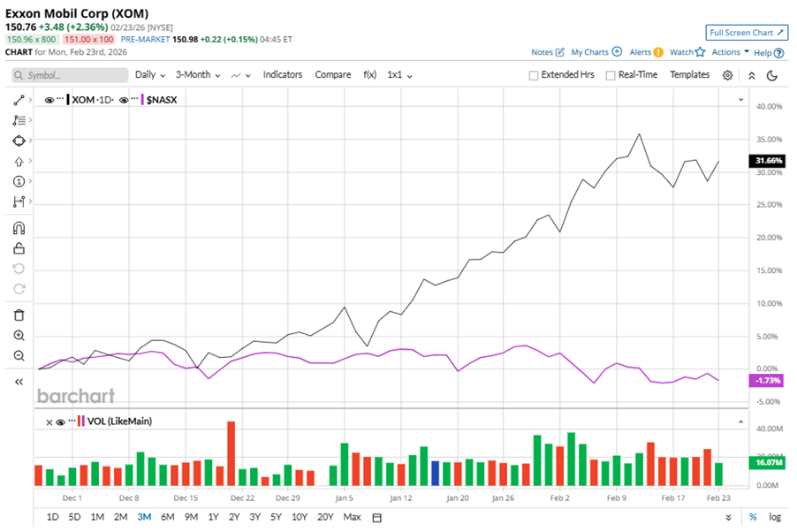Enable Real-Time checkbox
Image resolution: width=797 pixels, height=532 pixels.
point(611,75)
